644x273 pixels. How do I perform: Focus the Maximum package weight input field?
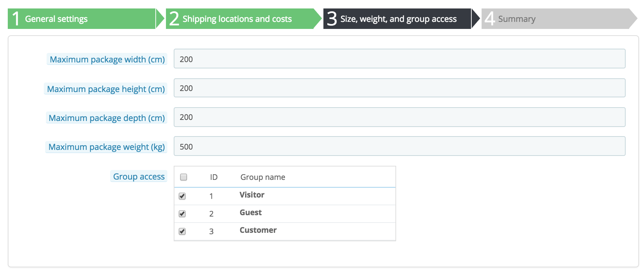coord(399,146)
